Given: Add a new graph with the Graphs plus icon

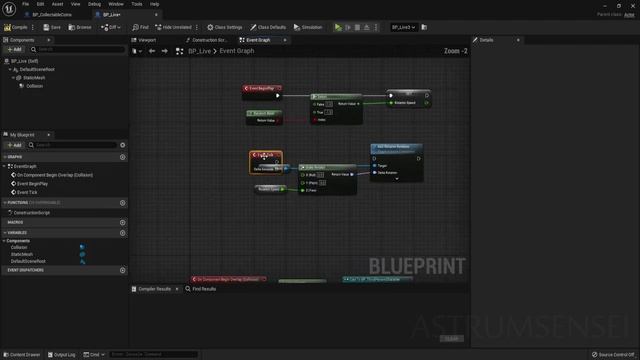Looking at the screenshot, I should click(x=122, y=157).
